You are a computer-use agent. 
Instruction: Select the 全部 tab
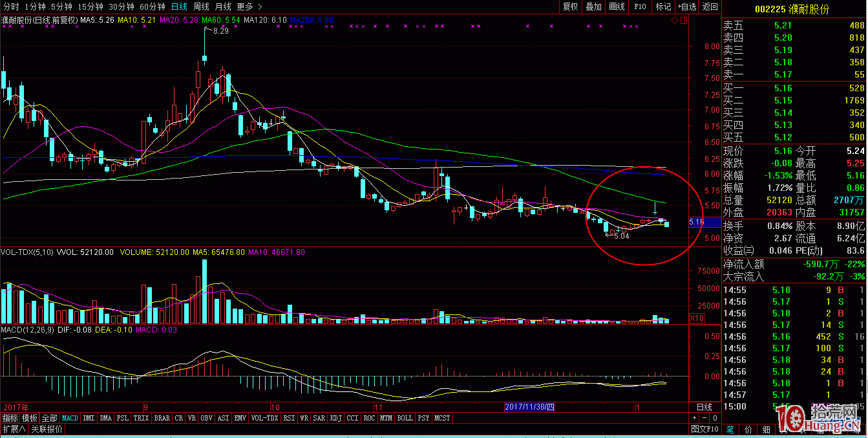pyautogui.click(x=50, y=418)
